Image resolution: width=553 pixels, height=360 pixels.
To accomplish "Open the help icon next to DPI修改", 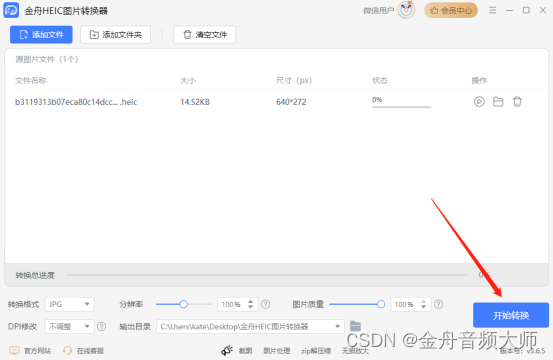I will (x=102, y=327).
